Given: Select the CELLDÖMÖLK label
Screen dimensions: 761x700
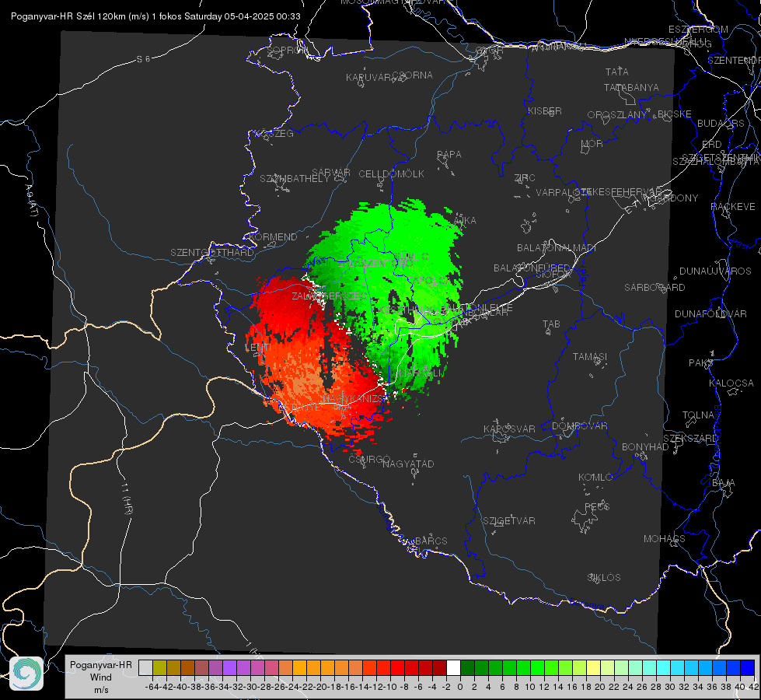Looking at the screenshot, I should tap(391, 174).
